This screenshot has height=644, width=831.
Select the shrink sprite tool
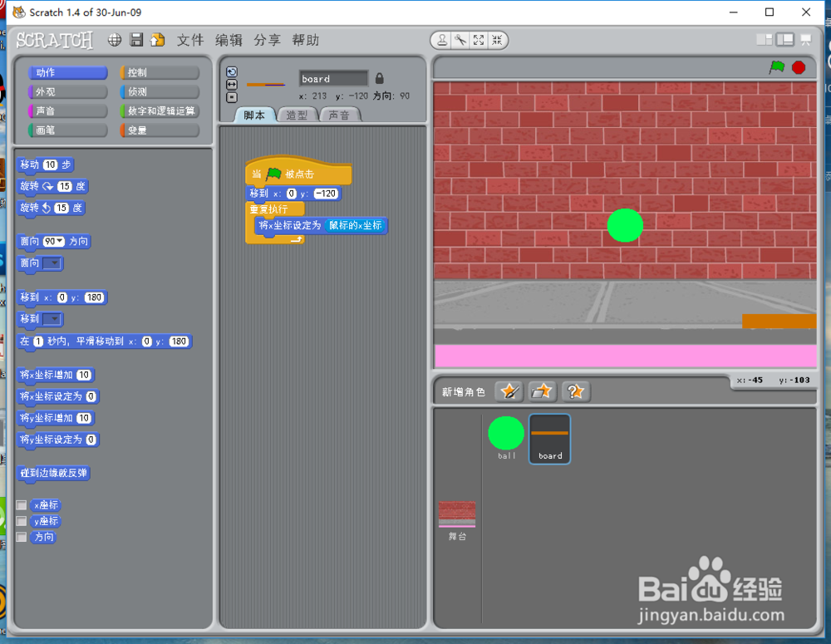497,40
